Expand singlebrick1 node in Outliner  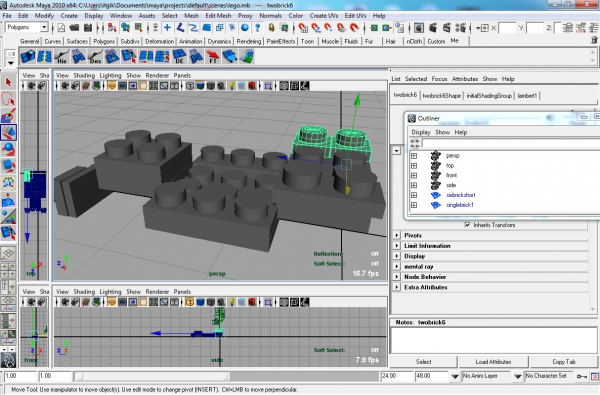414,205
